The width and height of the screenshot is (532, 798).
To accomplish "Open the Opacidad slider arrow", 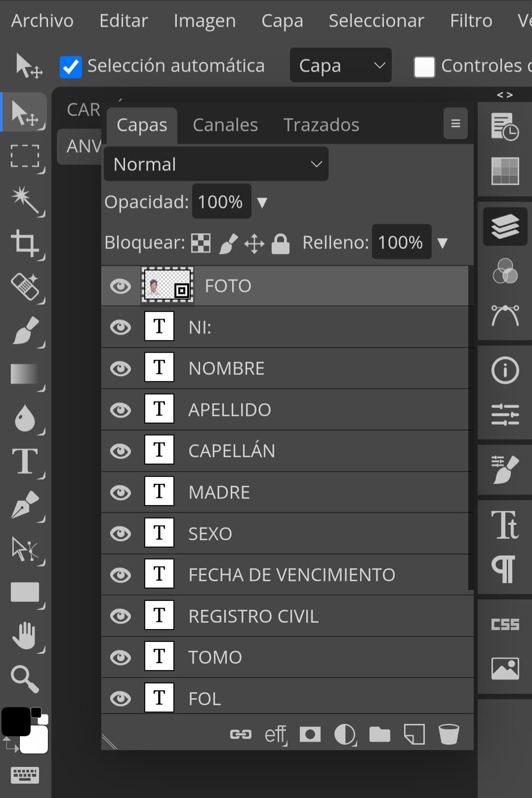I will (x=262, y=202).
